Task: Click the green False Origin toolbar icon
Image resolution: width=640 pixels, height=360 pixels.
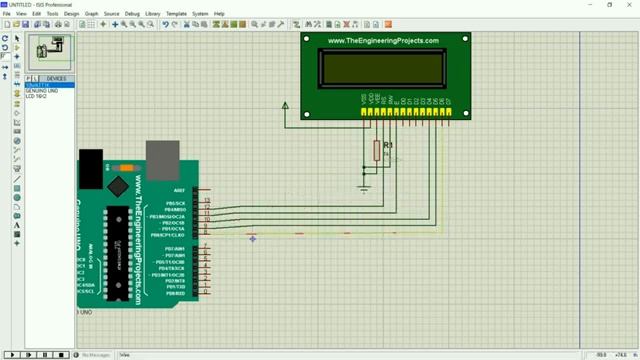Action: (x=103, y=24)
